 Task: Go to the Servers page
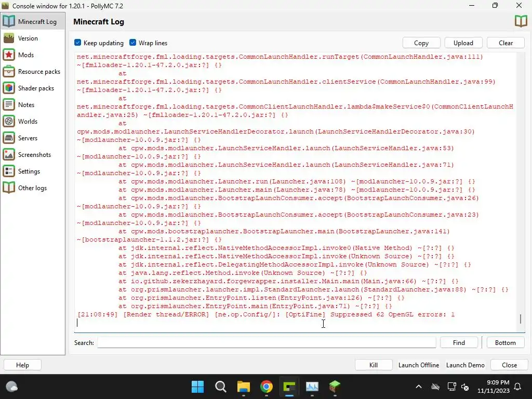pos(33,138)
